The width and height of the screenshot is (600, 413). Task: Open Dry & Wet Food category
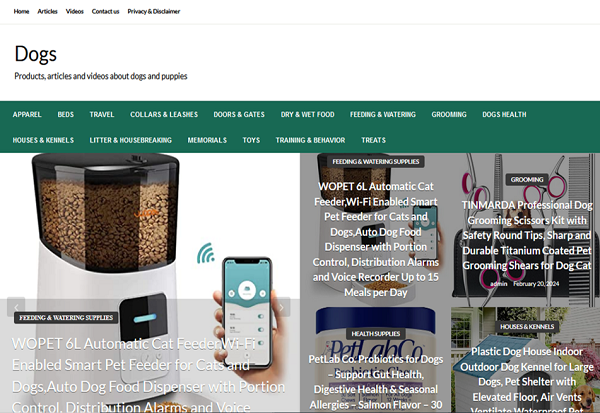[x=308, y=114]
